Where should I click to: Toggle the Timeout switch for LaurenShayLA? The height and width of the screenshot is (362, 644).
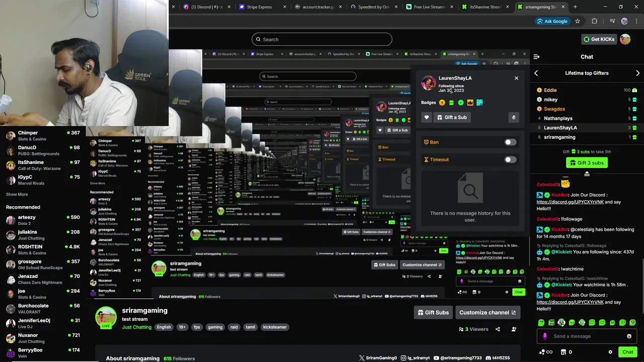(x=510, y=160)
